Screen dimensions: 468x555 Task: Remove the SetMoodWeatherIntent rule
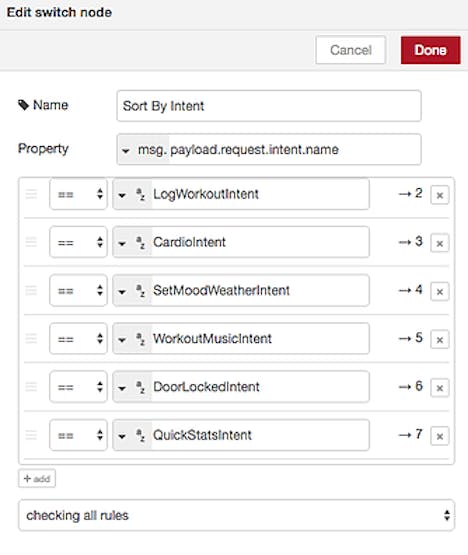pos(440,291)
